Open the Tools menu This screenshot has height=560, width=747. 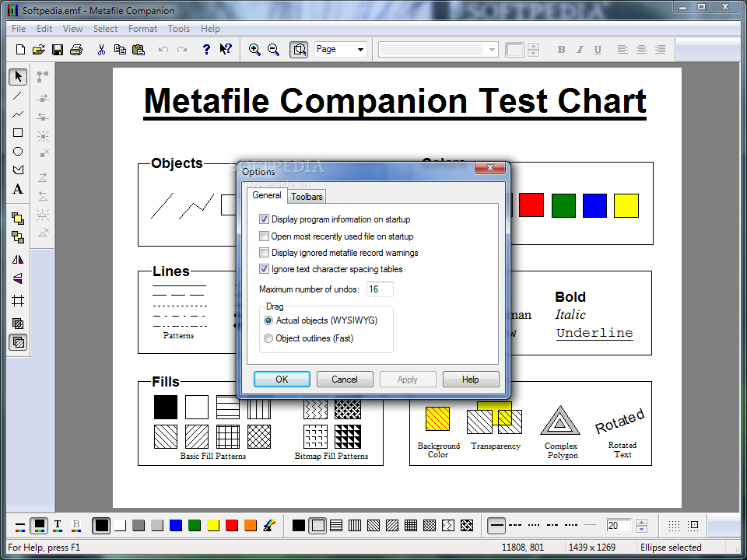pyautogui.click(x=179, y=29)
